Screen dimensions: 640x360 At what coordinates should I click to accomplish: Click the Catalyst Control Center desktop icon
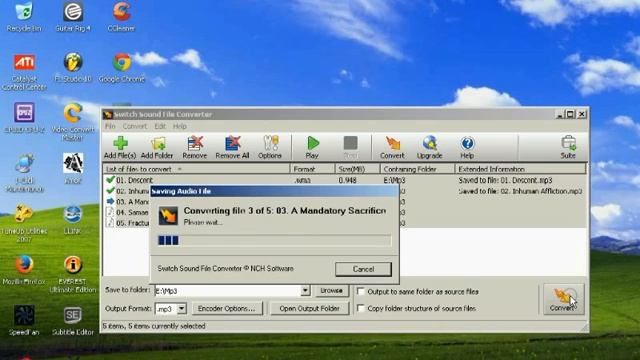click(24, 71)
